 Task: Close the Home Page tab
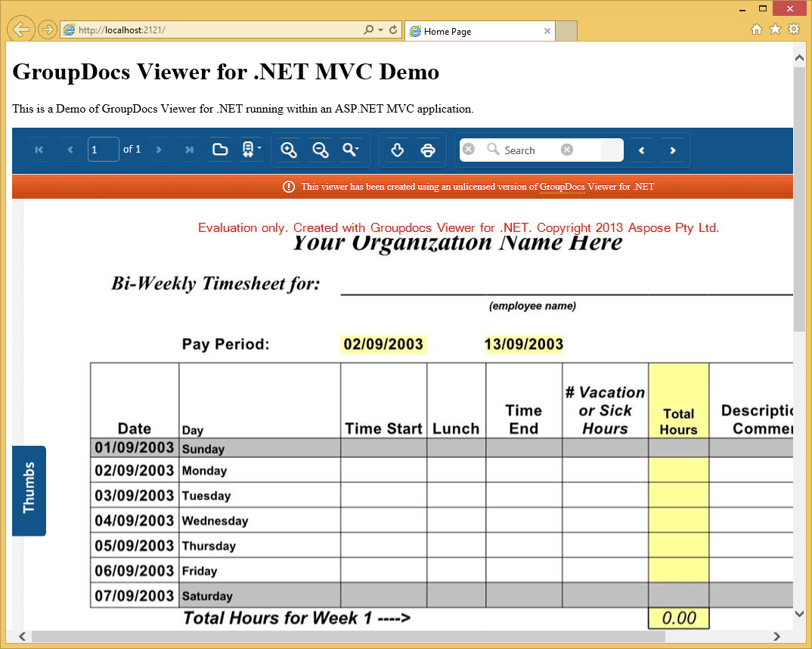click(547, 31)
